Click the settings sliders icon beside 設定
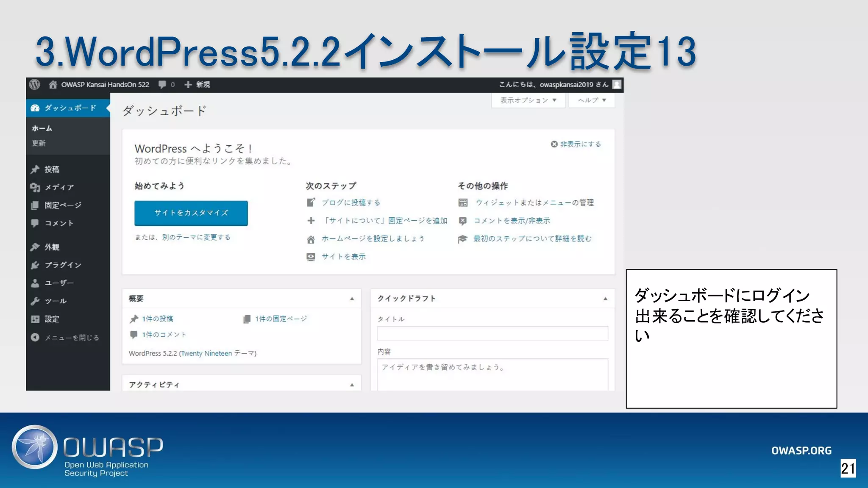Image resolution: width=868 pixels, height=488 pixels. click(35, 319)
